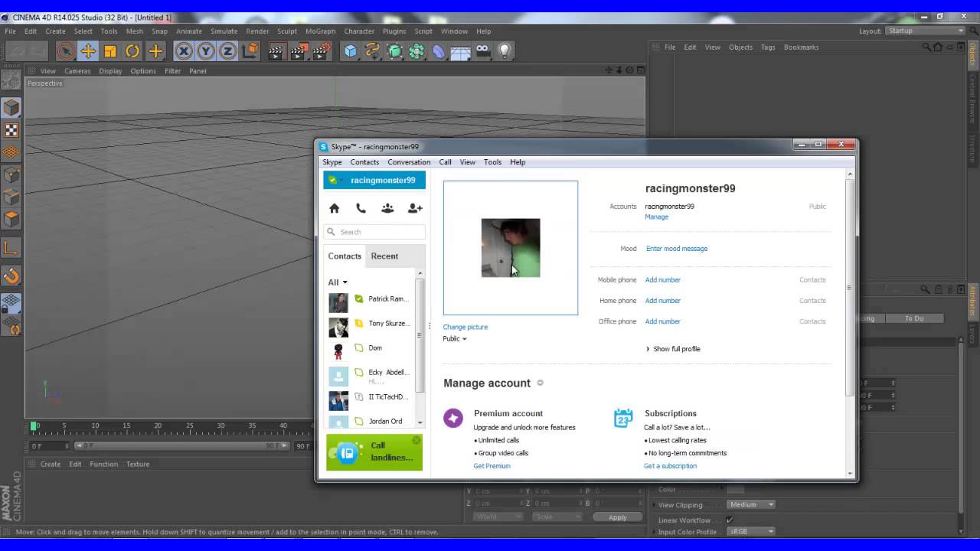980x551 pixels.
Task: Click the green timeline playhead at frame 0
Action: (x=34, y=425)
